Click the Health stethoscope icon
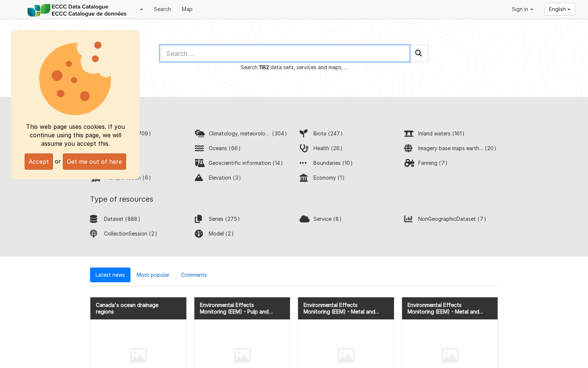The height and width of the screenshot is (368, 588). click(304, 148)
